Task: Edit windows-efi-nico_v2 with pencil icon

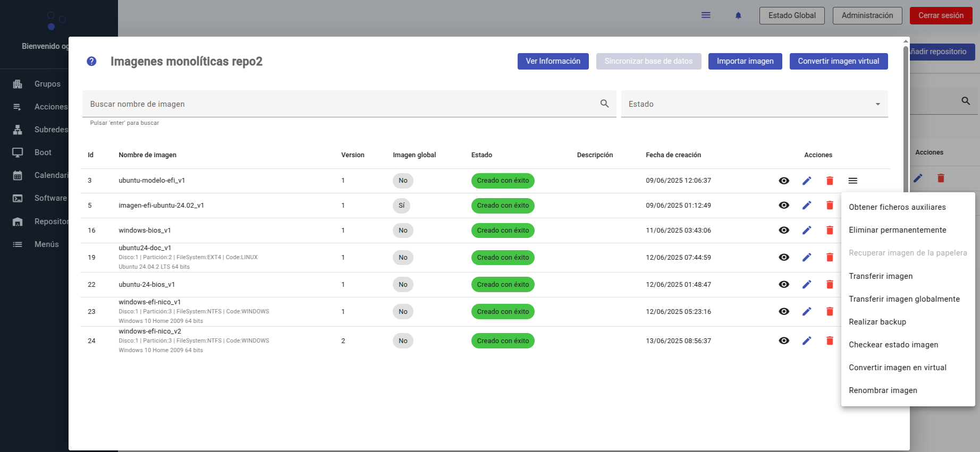Action: pyautogui.click(x=807, y=341)
